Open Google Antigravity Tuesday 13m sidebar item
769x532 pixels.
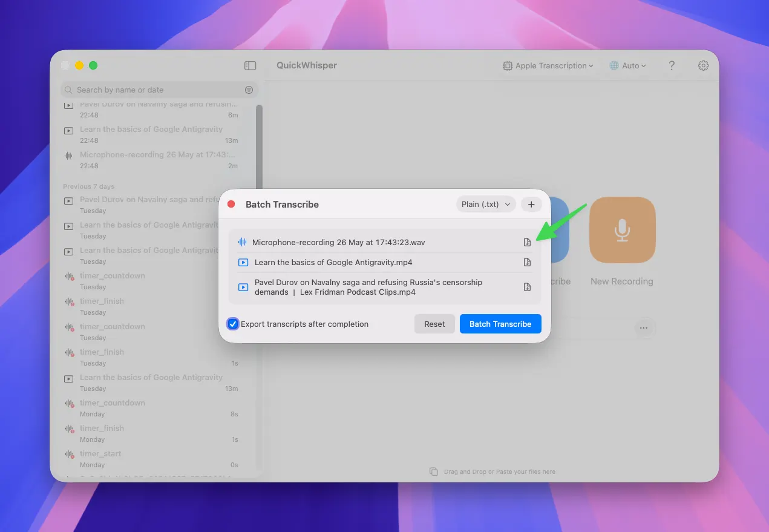pyautogui.click(x=151, y=383)
